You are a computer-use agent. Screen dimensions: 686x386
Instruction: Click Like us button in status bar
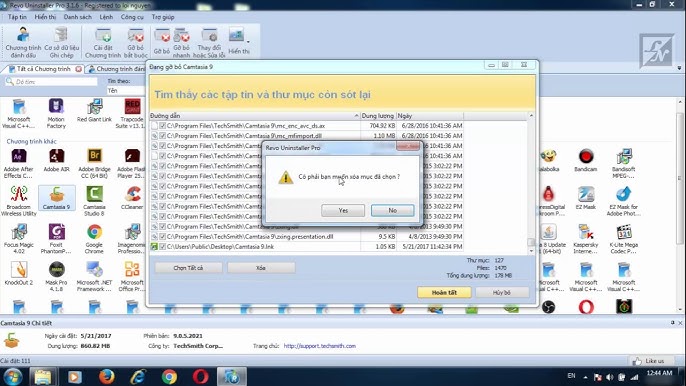[x=649, y=361]
